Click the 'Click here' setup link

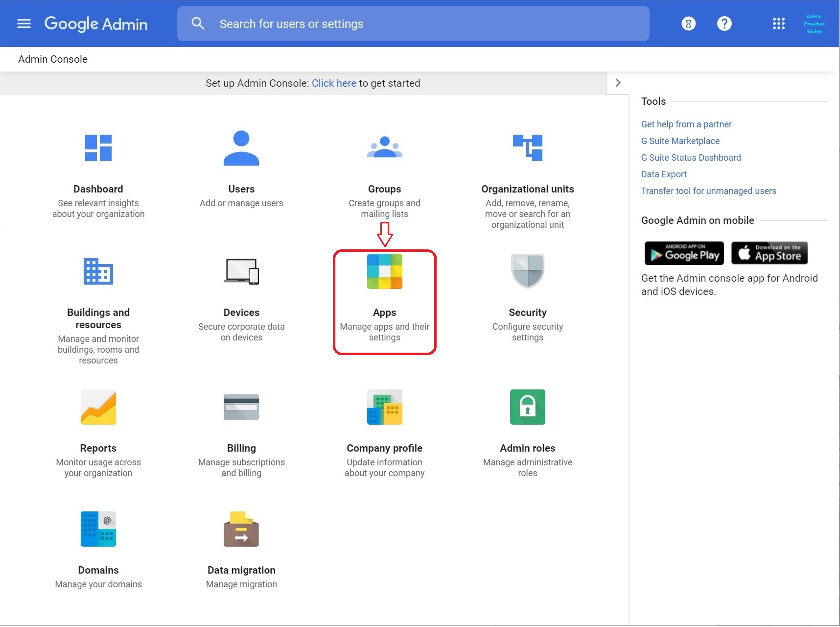pos(334,83)
